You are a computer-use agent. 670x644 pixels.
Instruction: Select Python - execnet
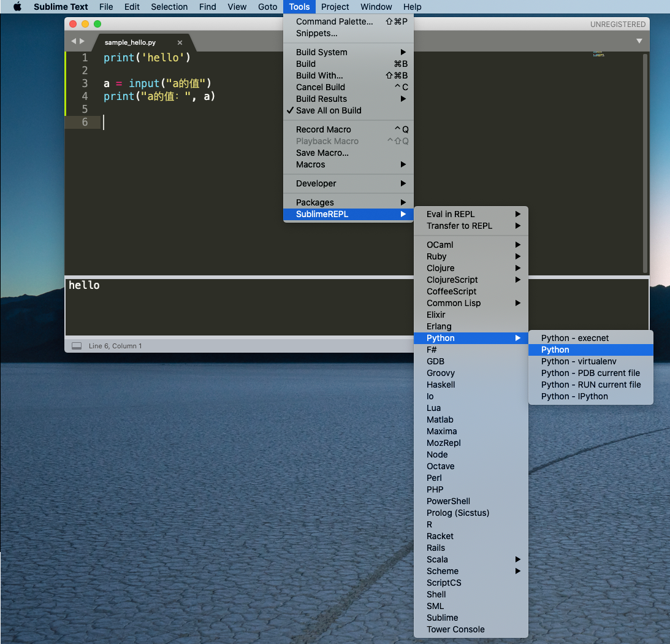[591, 338]
